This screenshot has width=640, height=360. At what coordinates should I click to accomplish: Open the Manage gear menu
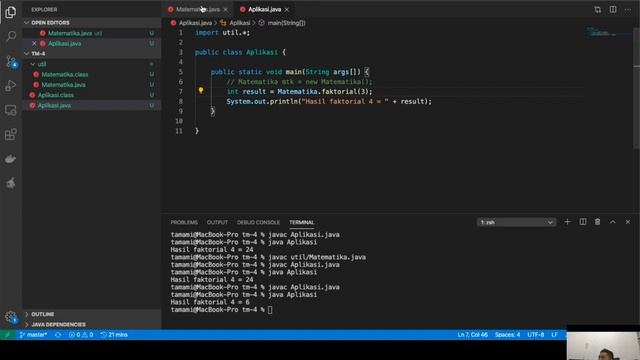click(11, 317)
